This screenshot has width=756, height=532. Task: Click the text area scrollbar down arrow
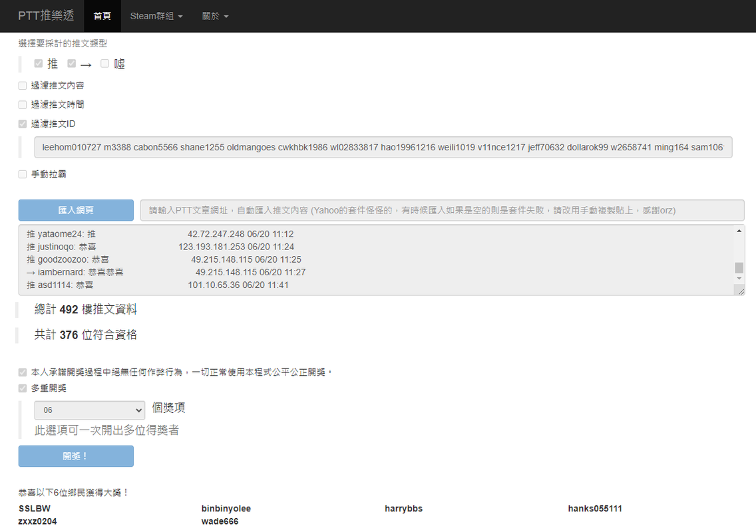coord(739,279)
